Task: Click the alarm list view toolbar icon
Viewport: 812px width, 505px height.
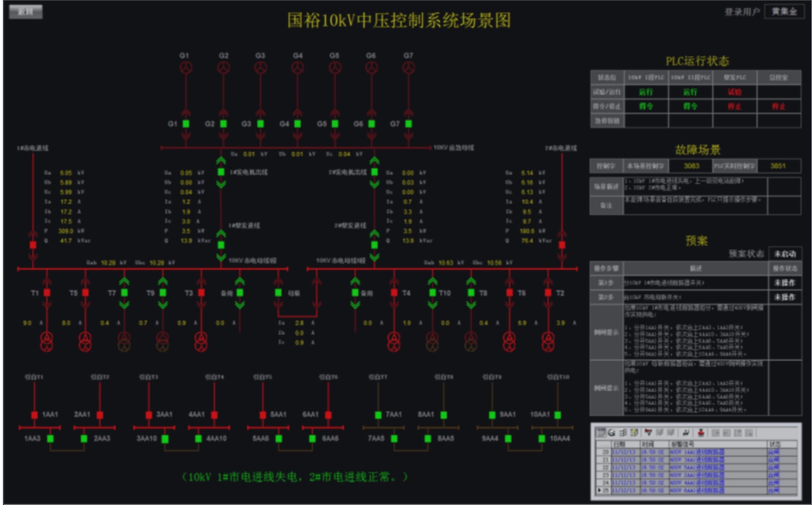Action: [x=601, y=432]
